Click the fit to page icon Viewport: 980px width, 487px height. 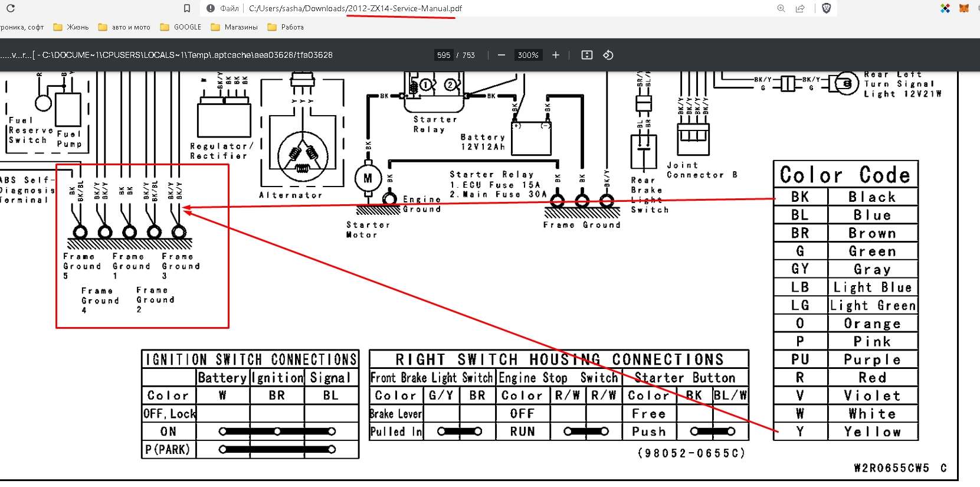[x=587, y=55]
